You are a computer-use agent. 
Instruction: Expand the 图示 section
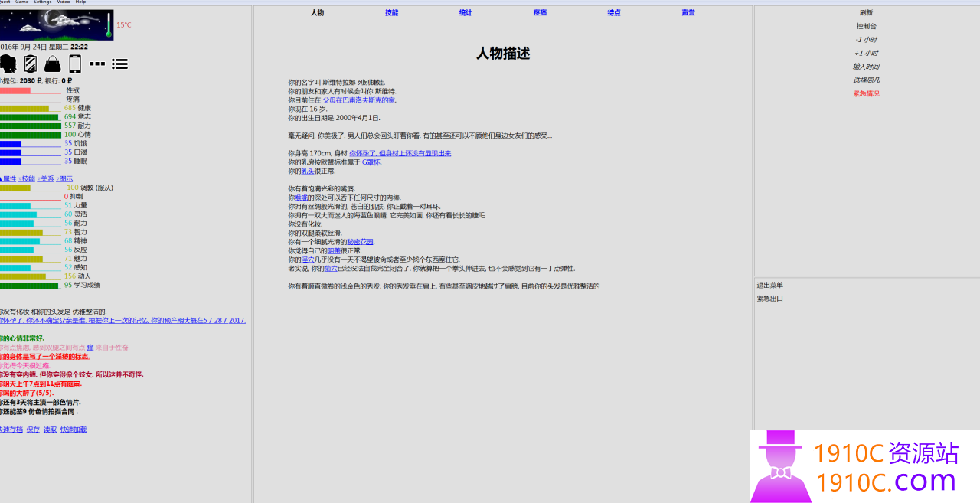pyautogui.click(x=64, y=178)
